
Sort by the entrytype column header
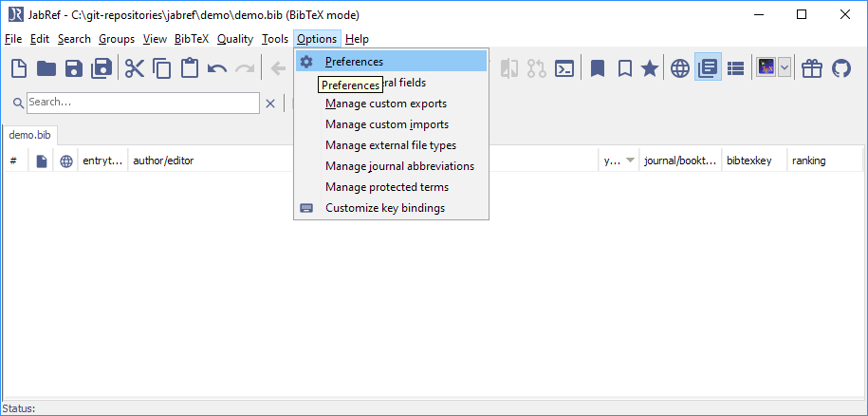103,161
